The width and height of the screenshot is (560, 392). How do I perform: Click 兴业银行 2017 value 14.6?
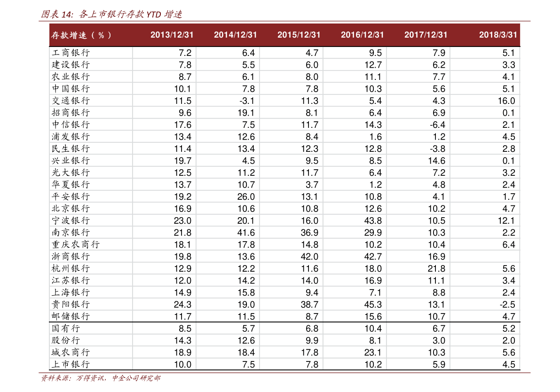coord(437,161)
